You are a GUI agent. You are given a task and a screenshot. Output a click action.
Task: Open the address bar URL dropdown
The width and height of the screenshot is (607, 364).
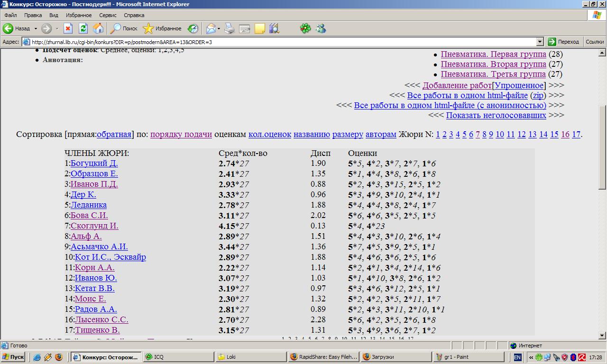540,42
